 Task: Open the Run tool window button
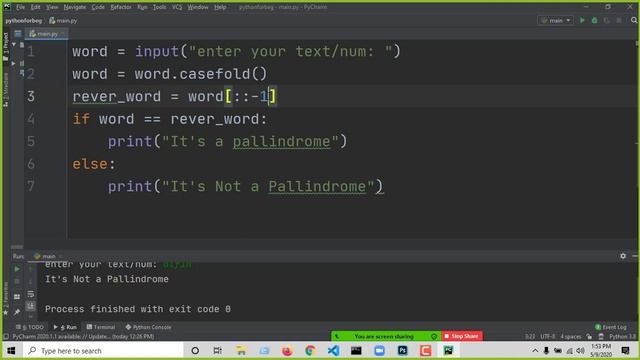tap(65, 327)
